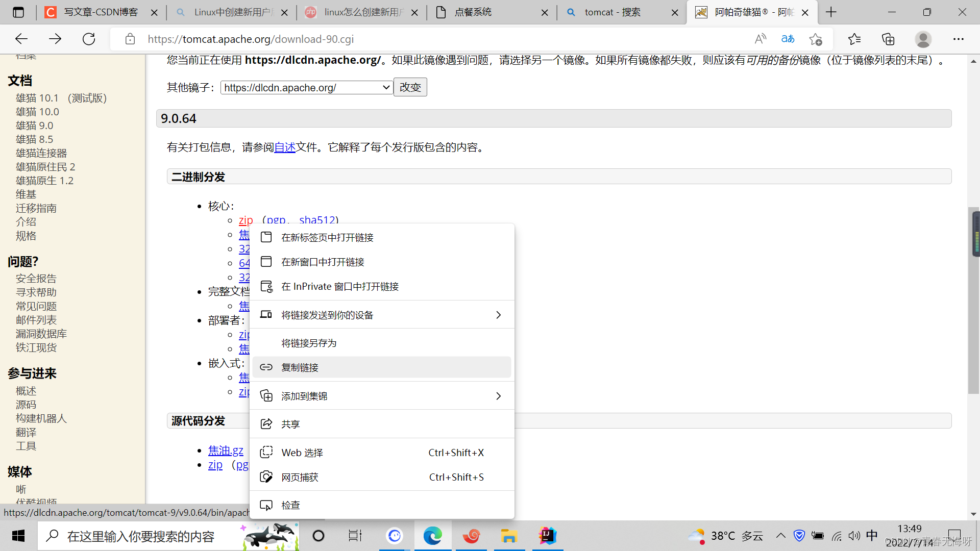Open Cortana circle icon on taskbar
Image resolution: width=980 pixels, height=551 pixels.
(x=318, y=536)
